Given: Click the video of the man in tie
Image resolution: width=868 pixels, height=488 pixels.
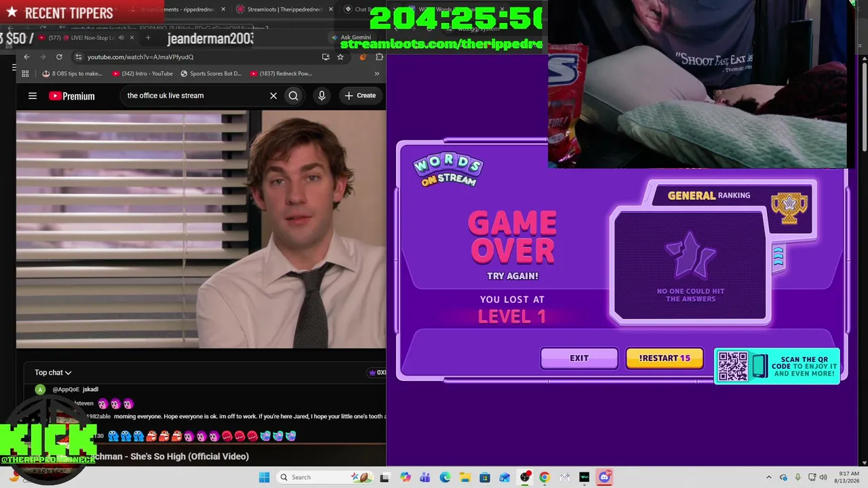Looking at the screenshot, I should click(201, 230).
